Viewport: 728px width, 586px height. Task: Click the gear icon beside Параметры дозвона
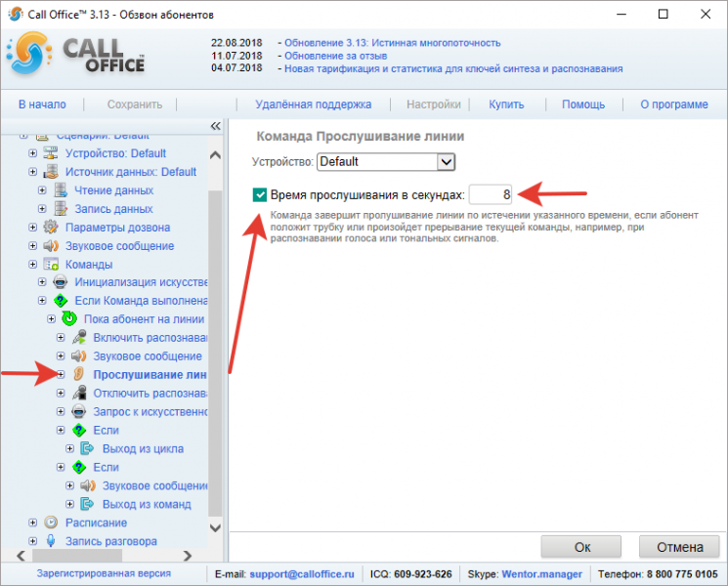pyautogui.click(x=51, y=227)
